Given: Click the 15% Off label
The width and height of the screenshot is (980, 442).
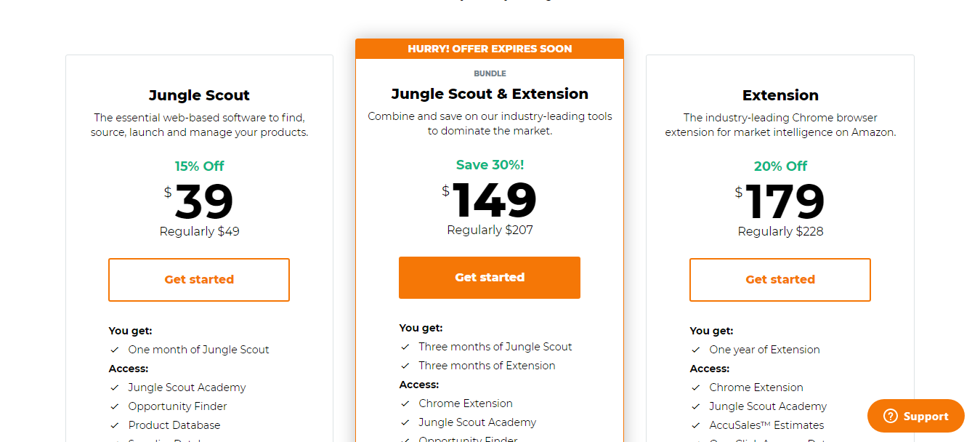Looking at the screenshot, I should (x=199, y=166).
